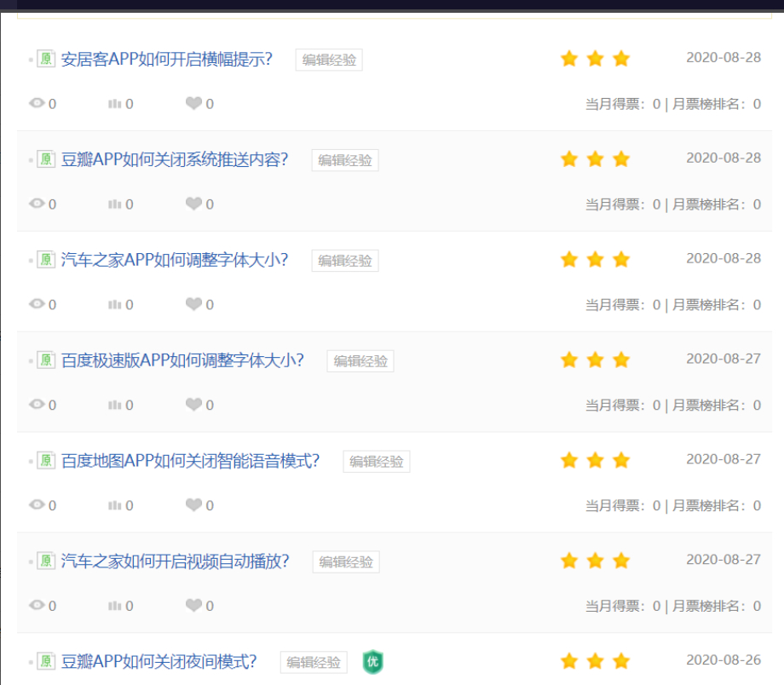Click eye views icon under 百度极速版APP article
The width and height of the screenshot is (784, 685).
coord(37,405)
